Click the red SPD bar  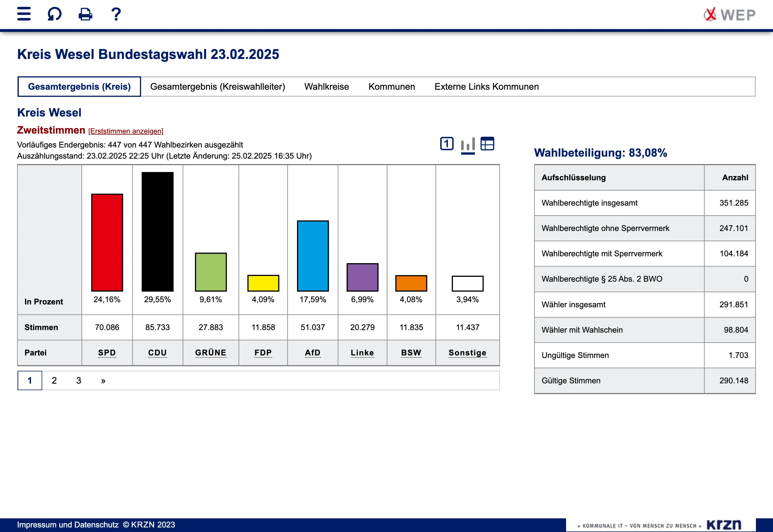pos(107,242)
